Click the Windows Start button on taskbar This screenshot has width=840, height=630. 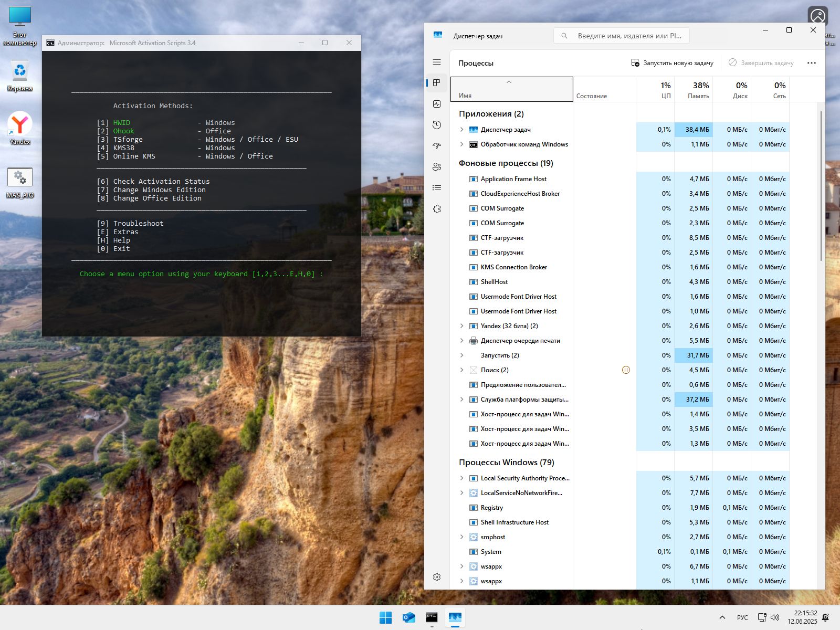pos(385,617)
